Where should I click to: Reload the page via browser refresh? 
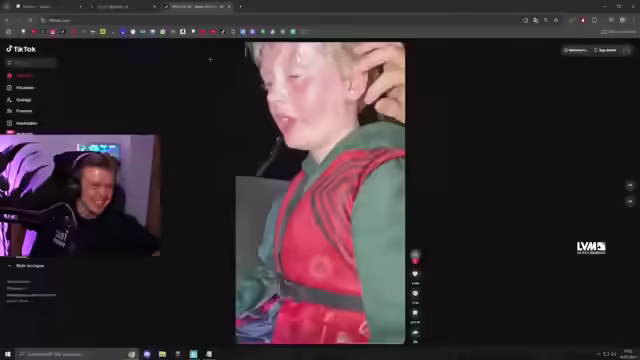tap(30, 20)
